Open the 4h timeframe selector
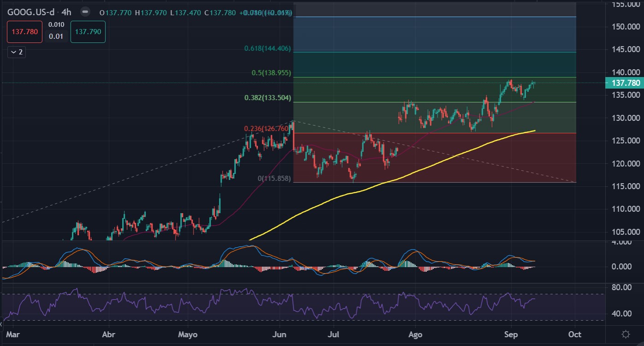Viewport: 644px width, 346px height. (x=66, y=12)
